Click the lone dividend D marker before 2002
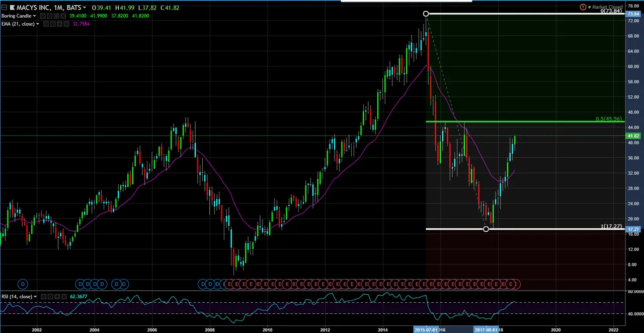Image resolution: width=644 pixels, height=333 pixels. [23, 284]
